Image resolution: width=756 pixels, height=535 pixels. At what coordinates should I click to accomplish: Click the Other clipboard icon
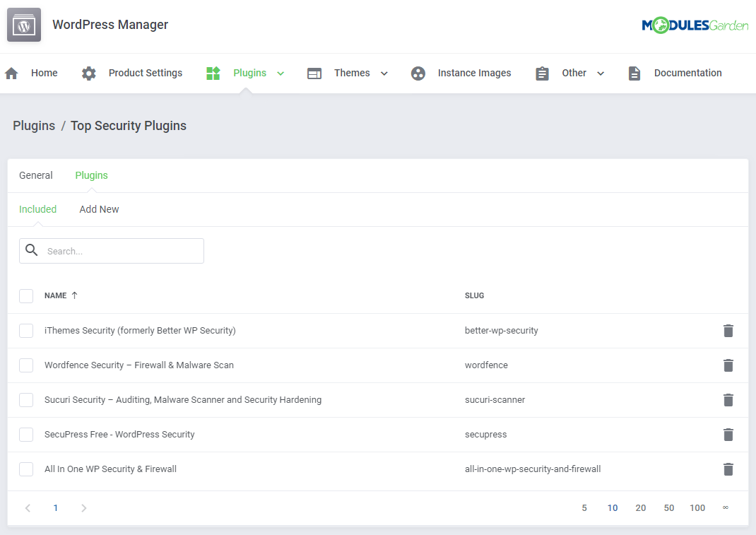point(543,74)
